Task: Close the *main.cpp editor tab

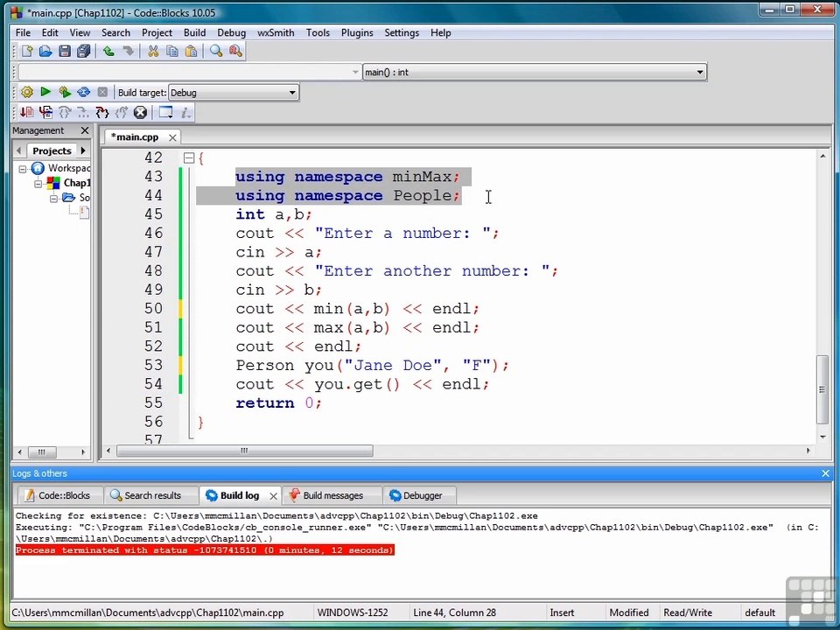Action: [x=172, y=137]
